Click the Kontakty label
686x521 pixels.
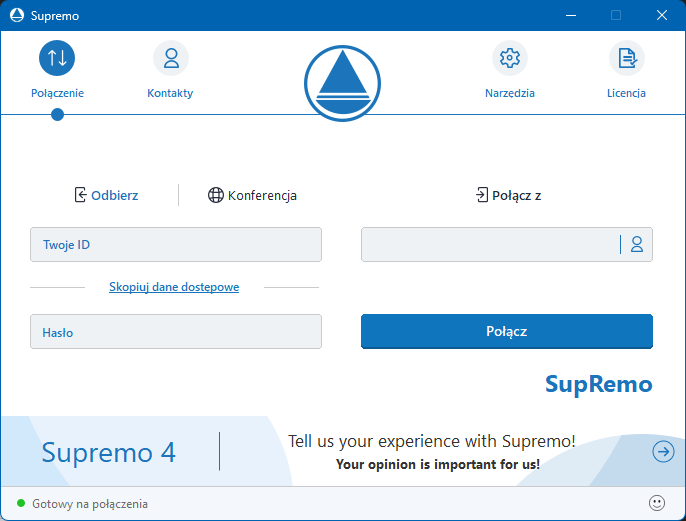[170, 93]
